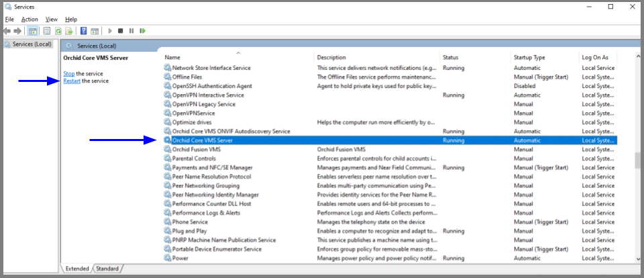644x278 pixels.
Task: Click gear icon beside OpenSSH Authentication Agent
Action: point(167,86)
